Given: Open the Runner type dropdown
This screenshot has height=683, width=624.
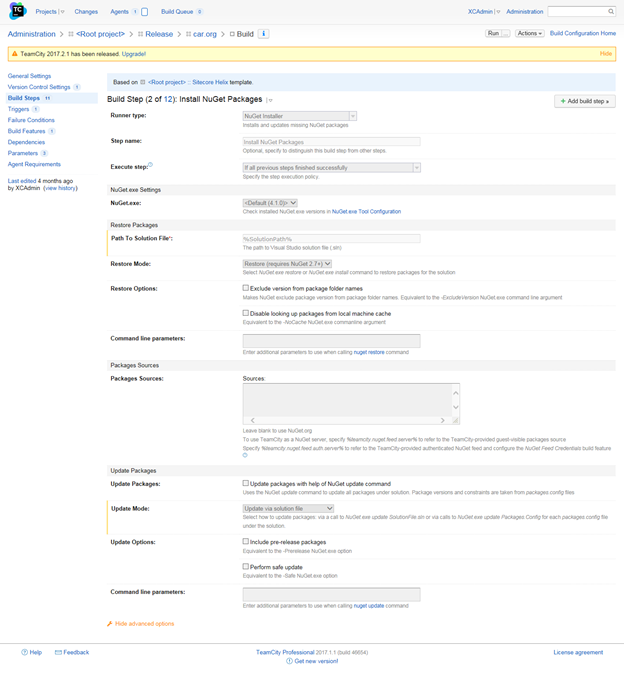Looking at the screenshot, I should (300, 116).
